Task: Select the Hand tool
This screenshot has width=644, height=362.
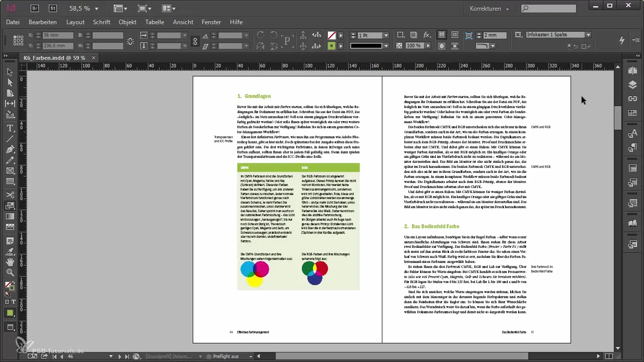Action: coord(10,262)
